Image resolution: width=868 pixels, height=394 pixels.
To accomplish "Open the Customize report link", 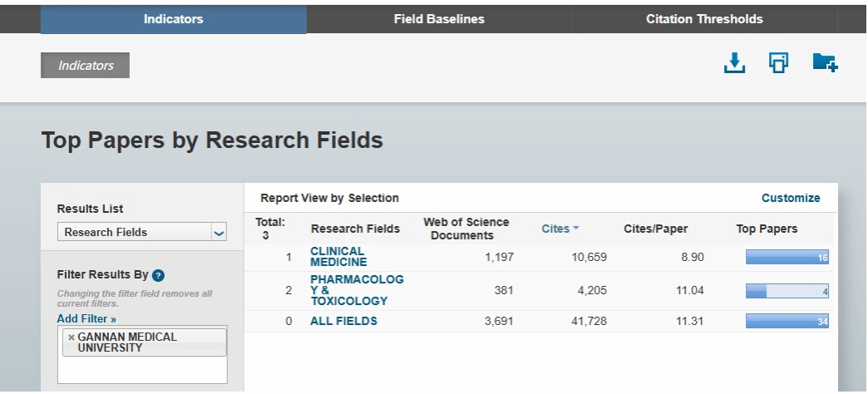I will pyautogui.click(x=791, y=198).
